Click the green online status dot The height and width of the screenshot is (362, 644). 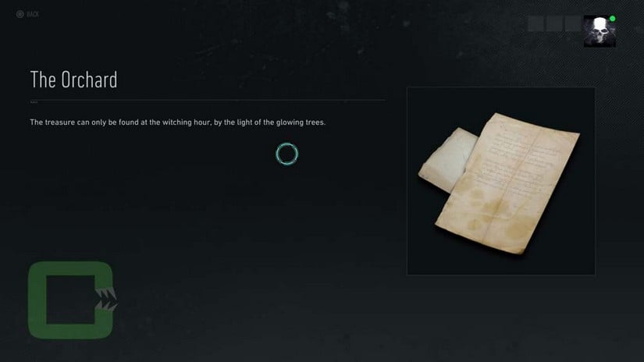(612, 19)
